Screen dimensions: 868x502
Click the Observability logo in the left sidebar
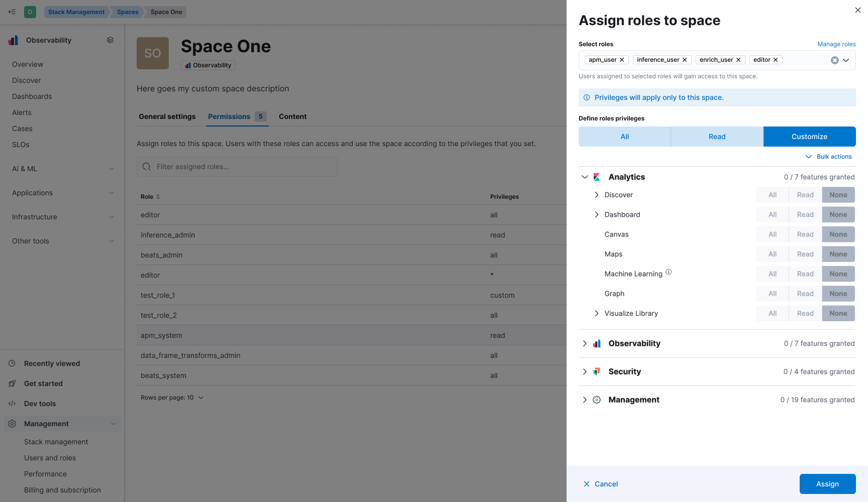13,40
